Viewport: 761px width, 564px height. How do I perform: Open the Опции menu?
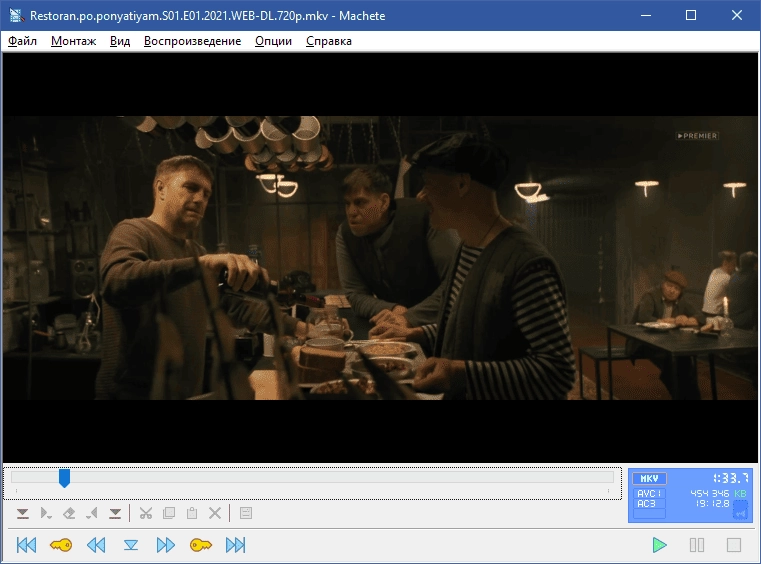pos(273,41)
